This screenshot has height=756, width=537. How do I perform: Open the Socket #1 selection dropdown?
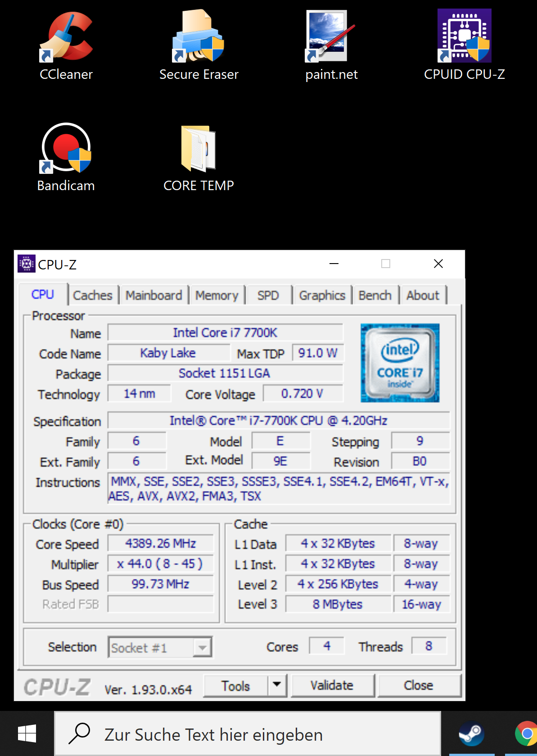(x=160, y=647)
